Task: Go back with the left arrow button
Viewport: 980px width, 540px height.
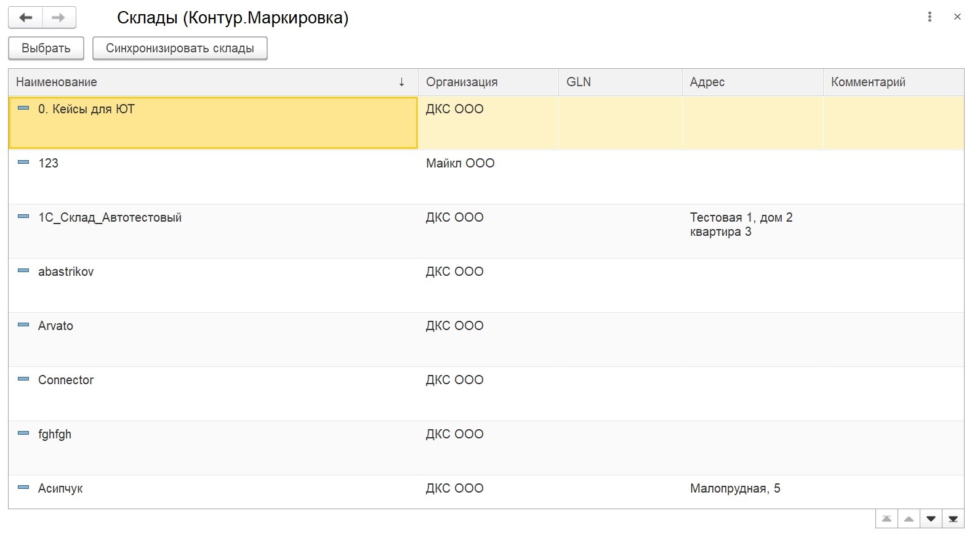Action: pos(25,18)
